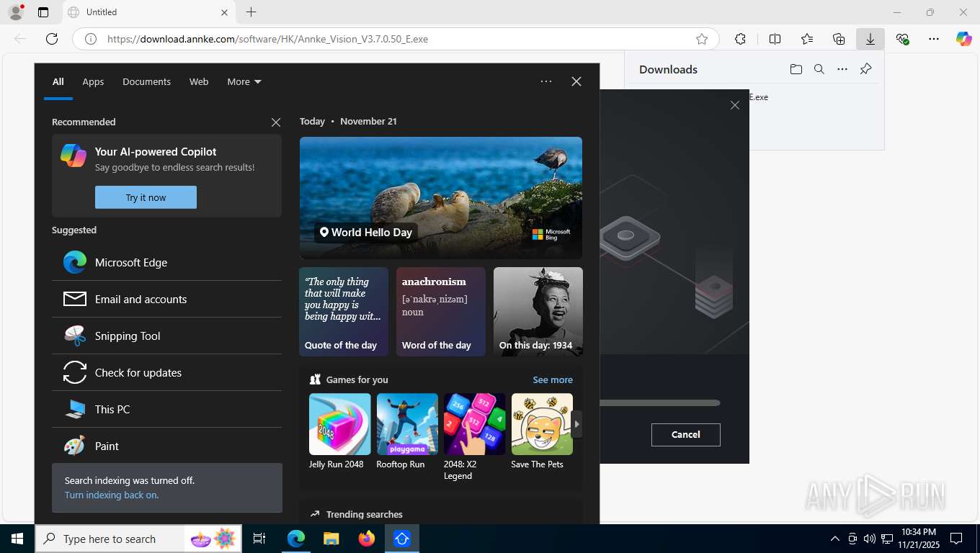Toggle split screen icon in Edge toolbar

point(775,39)
